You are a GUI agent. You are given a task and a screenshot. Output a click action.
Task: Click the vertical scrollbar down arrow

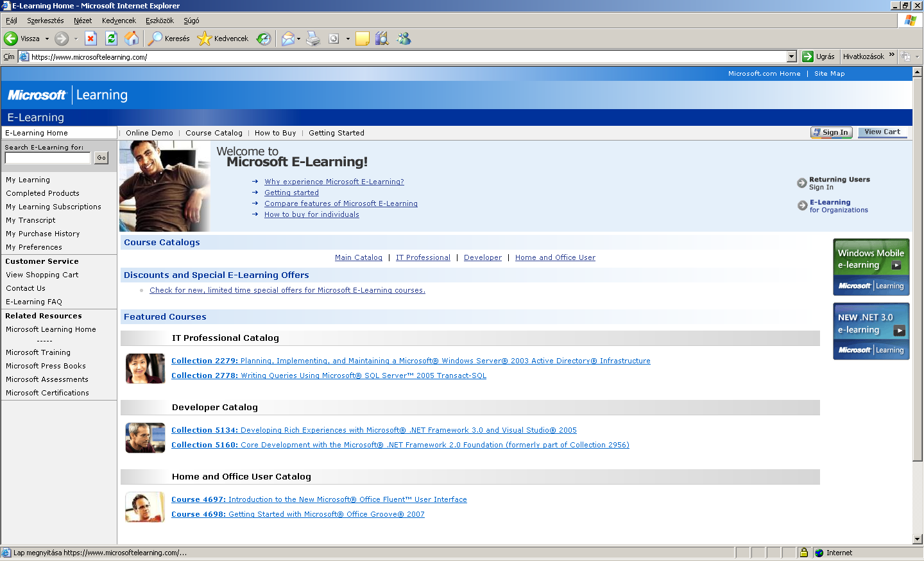pyautogui.click(x=918, y=539)
